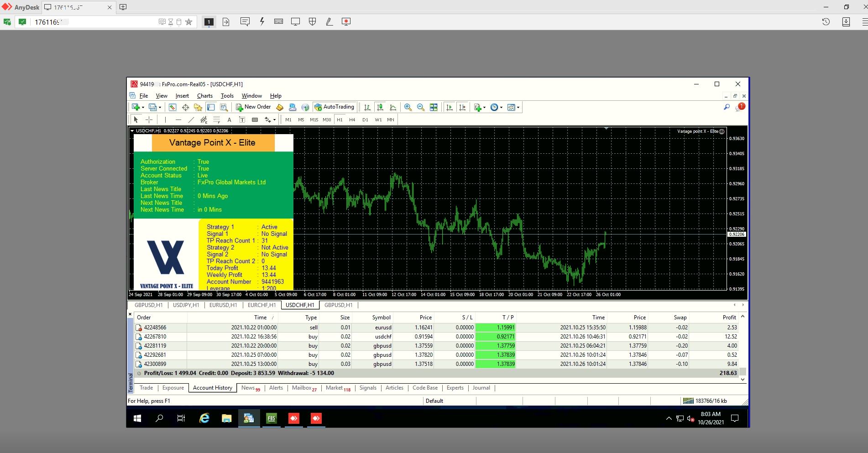Start AnyDesk session recording icon

pyautogui.click(x=346, y=21)
